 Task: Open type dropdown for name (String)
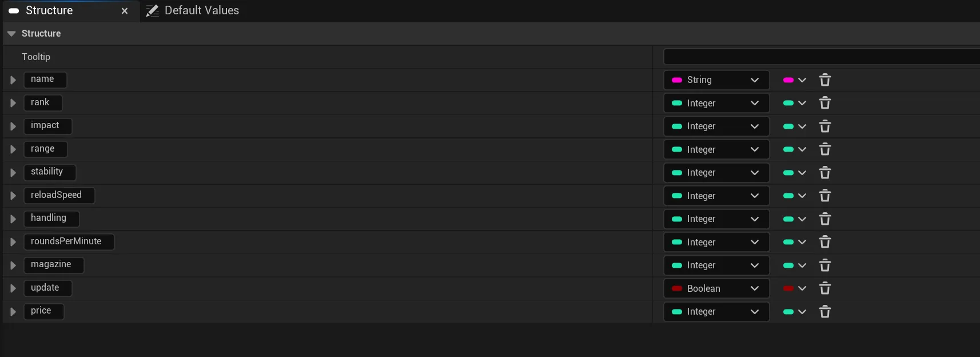point(716,80)
